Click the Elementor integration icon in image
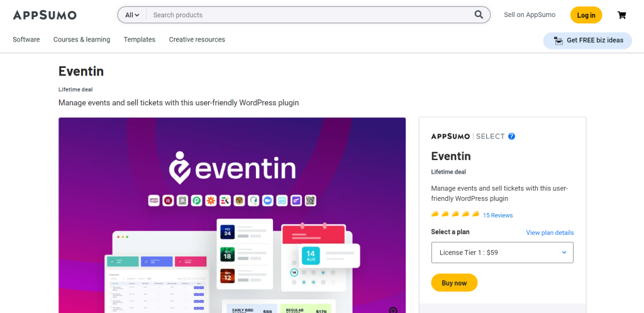The width and height of the screenshot is (644, 313). tap(168, 200)
